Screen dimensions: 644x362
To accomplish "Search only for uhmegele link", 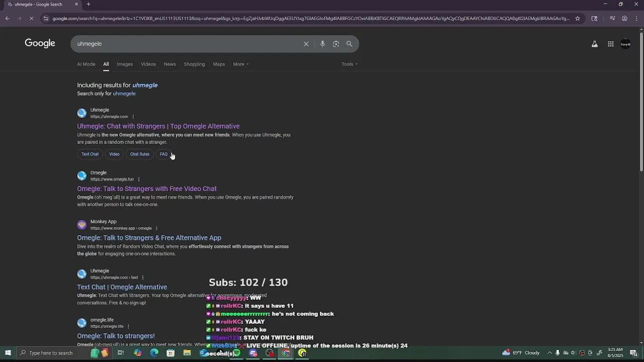I will (x=124, y=94).
